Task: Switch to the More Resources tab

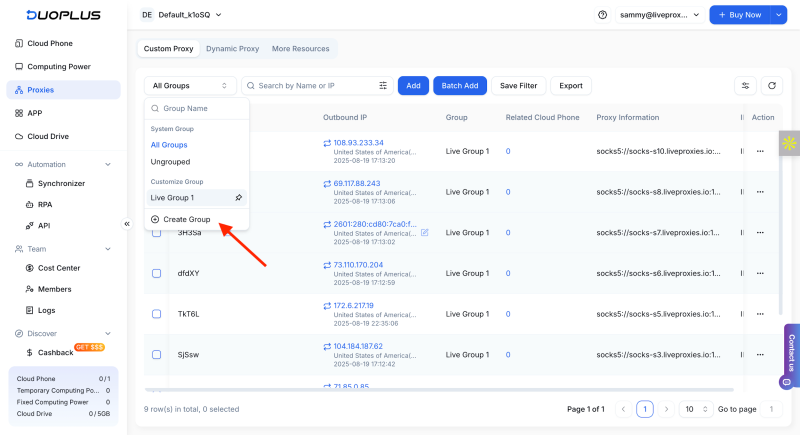Action: tap(301, 48)
